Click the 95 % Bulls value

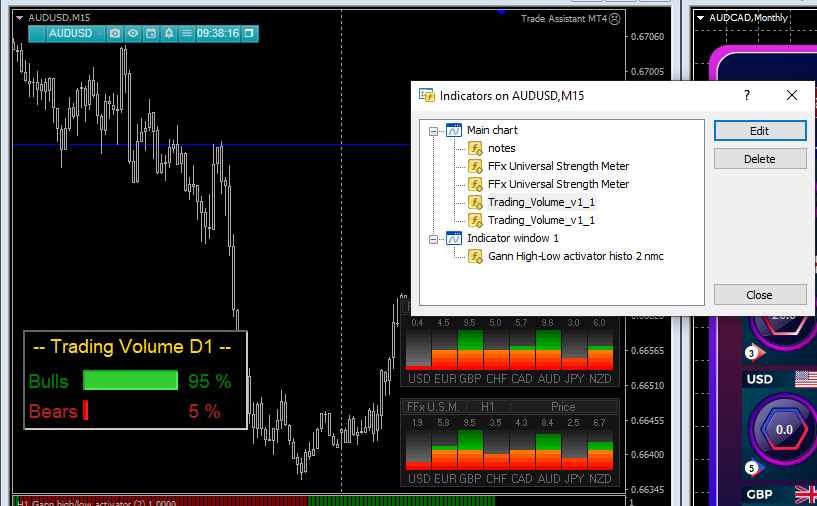209,381
